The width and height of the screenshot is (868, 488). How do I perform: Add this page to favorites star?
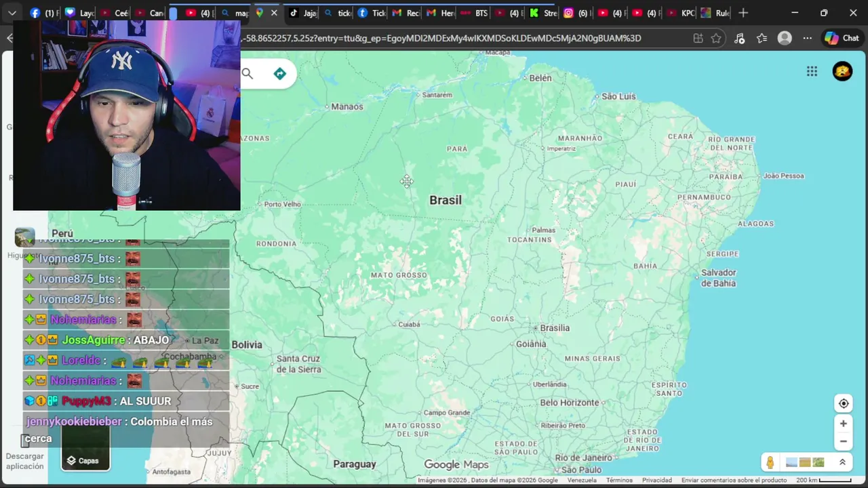tap(716, 38)
